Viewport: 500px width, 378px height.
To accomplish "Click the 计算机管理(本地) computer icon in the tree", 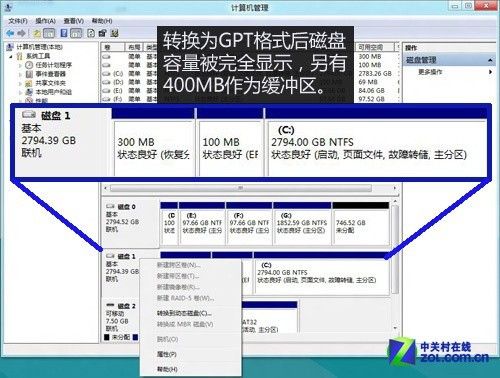I will (10, 47).
